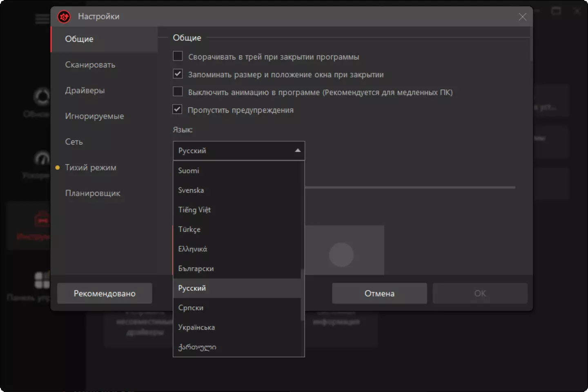Close the Настройки dialog with the X

pos(522,17)
